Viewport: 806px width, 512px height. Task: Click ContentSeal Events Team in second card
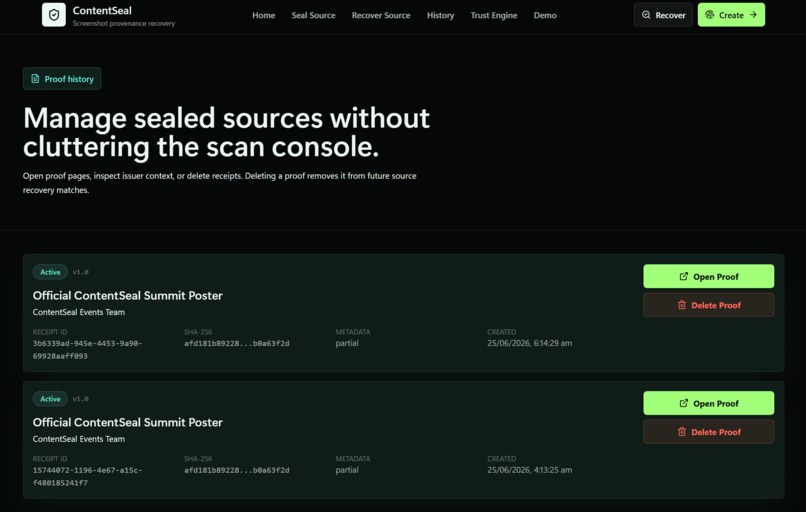(x=79, y=439)
